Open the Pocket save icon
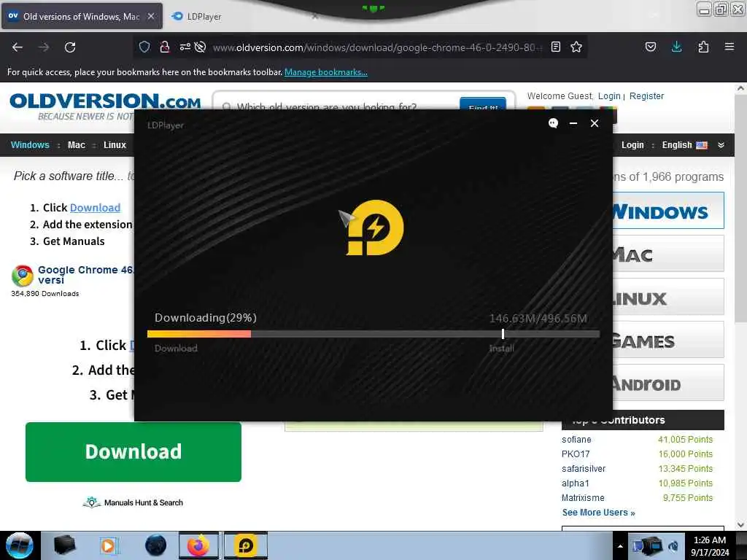 point(650,47)
